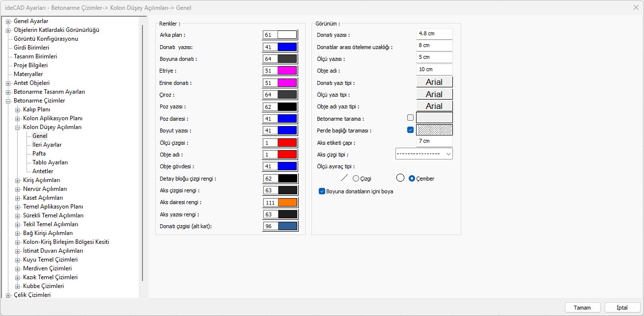Image resolution: width=644 pixels, height=316 pixels.
Task: Click the İptal button
Action: tap(622, 308)
